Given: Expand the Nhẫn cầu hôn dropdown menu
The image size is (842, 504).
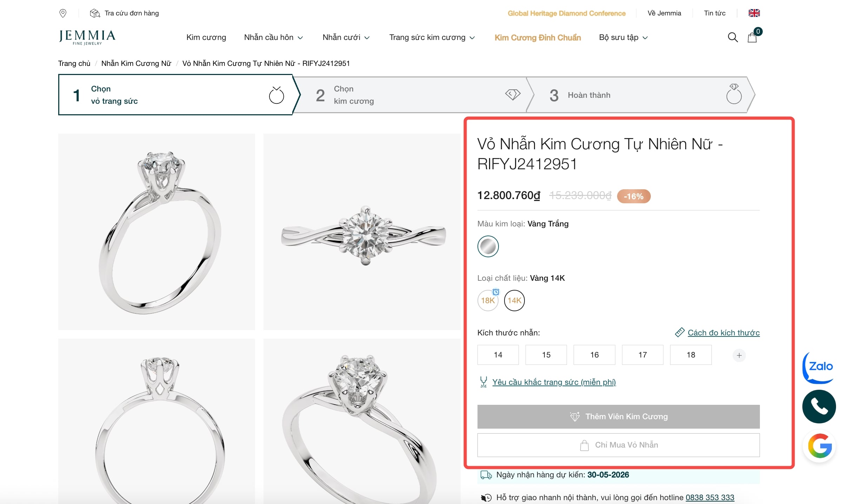Looking at the screenshot, I should tap(273, 38).
